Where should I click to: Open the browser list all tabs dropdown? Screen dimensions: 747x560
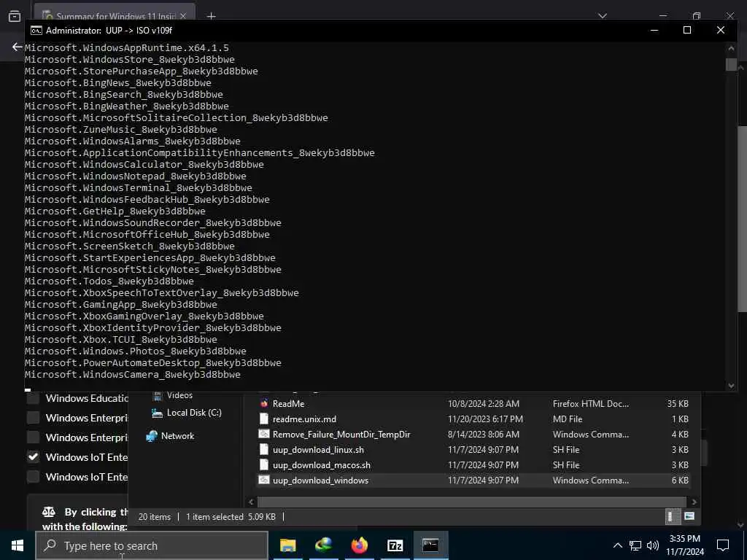603,16
